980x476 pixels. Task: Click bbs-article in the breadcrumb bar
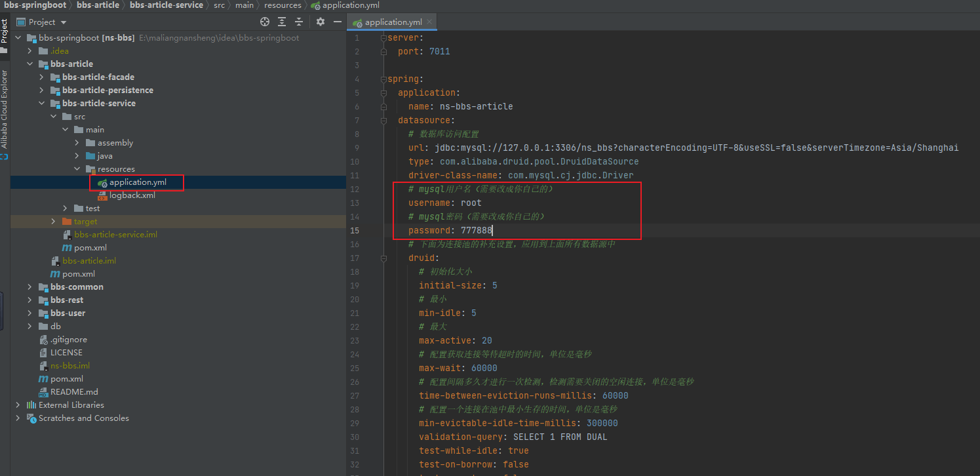coord(98,5)
